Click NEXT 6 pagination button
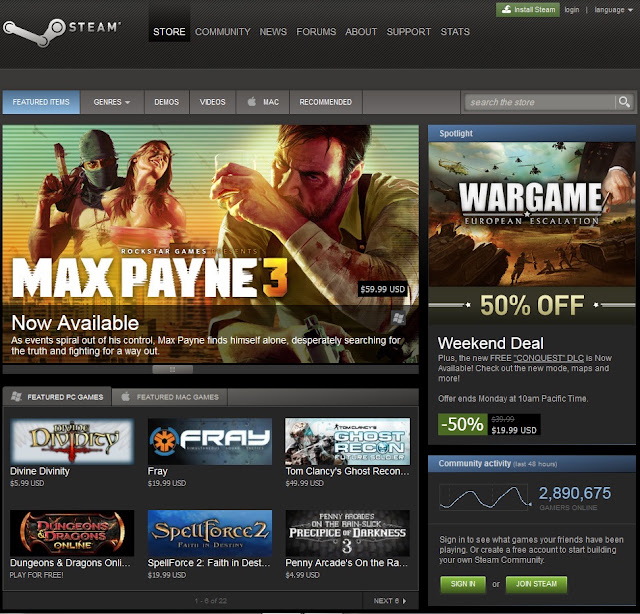Image resolution: width=640 pixels, height=614 pixels. pos(390,601)
